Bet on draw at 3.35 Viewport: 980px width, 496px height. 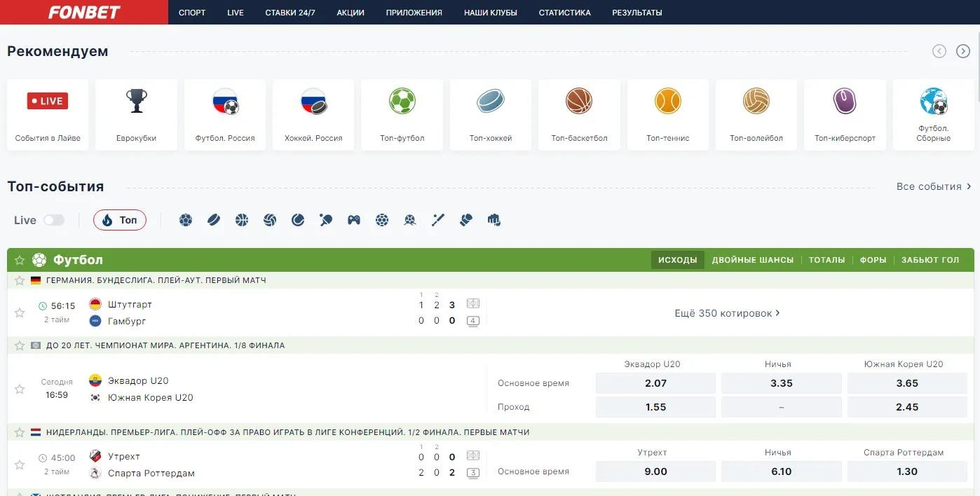[x=782, y=383]
